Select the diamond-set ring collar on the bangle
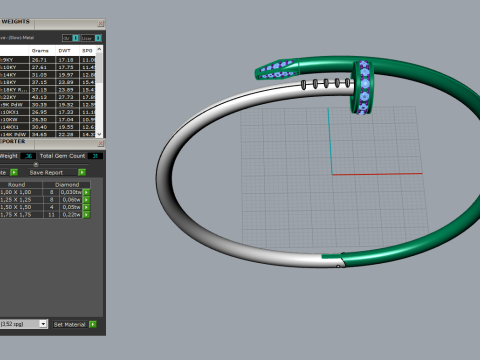The image size is (480, 360). pos(363,87)
